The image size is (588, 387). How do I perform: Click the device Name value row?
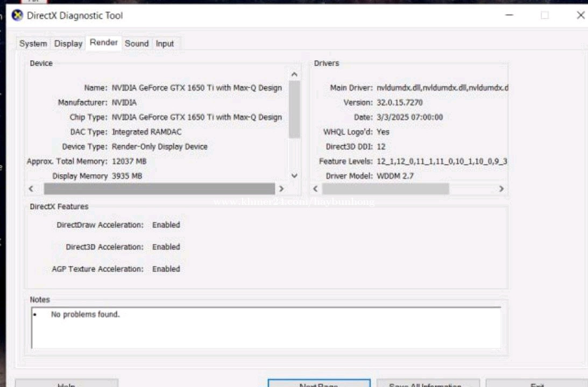point(197,88)
